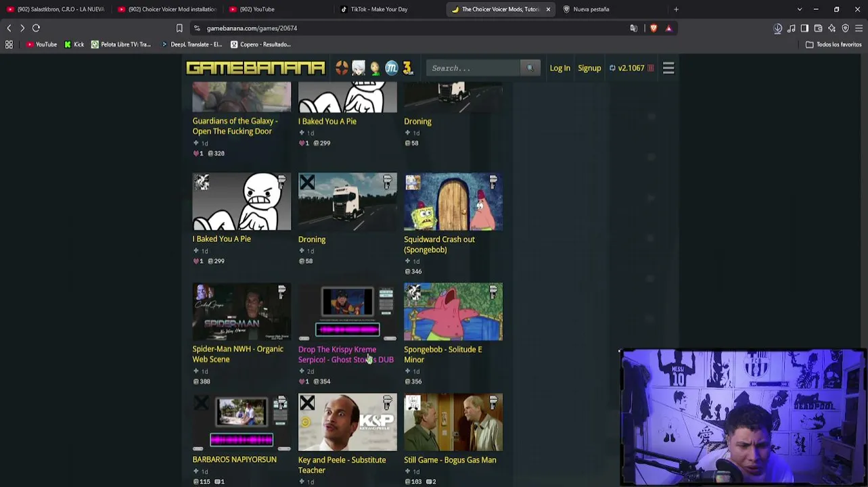
Task: Open the Brave Wallet icon
Action: click(x=818, y=28)
